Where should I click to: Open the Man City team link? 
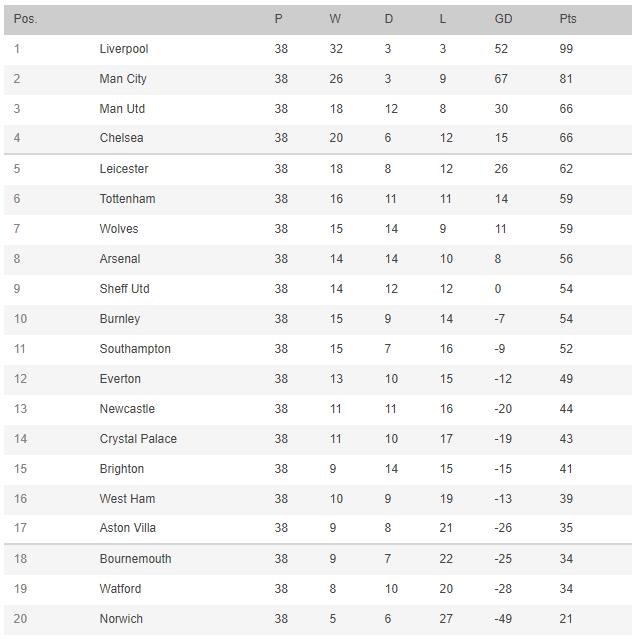pyautogui.click(x=123, y=79)
